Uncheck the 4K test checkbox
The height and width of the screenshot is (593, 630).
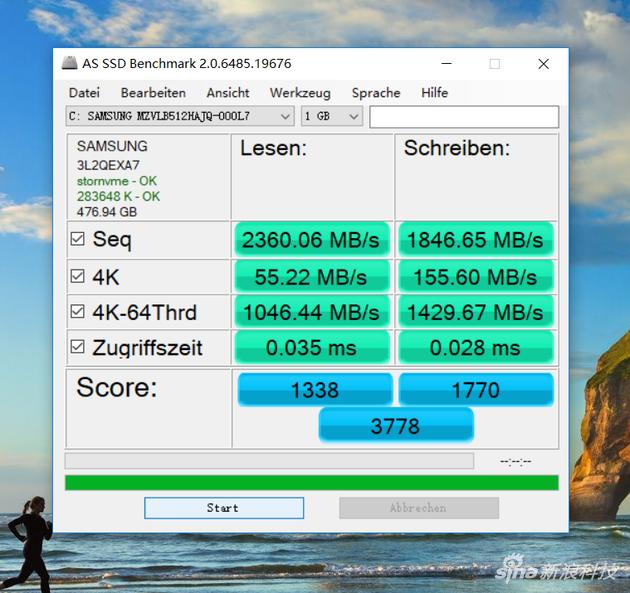[77, 276]
